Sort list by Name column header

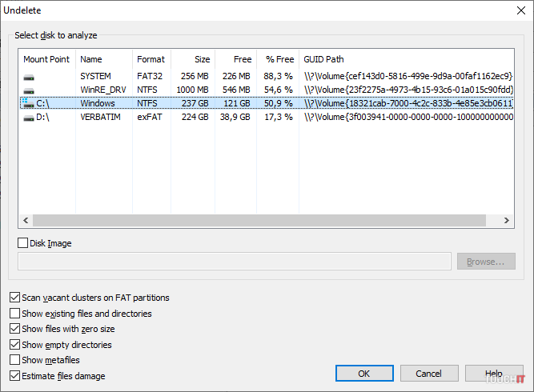pyautogui.click(x=91, y=59)
